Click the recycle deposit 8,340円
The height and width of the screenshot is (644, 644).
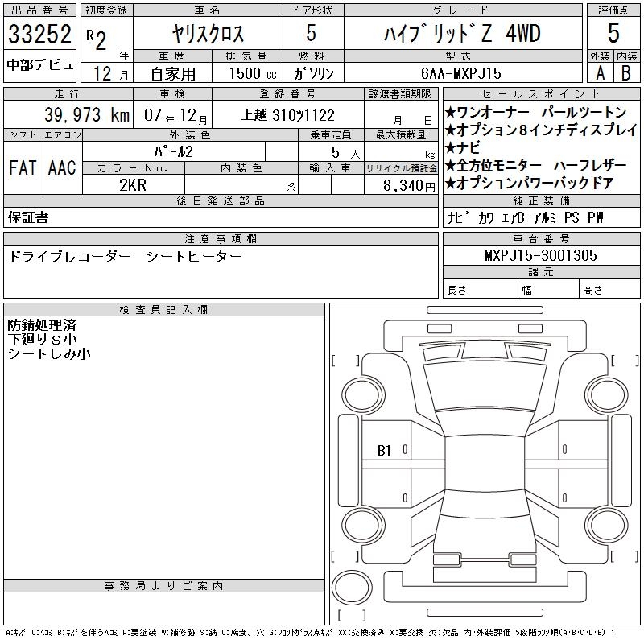point(409,186)
